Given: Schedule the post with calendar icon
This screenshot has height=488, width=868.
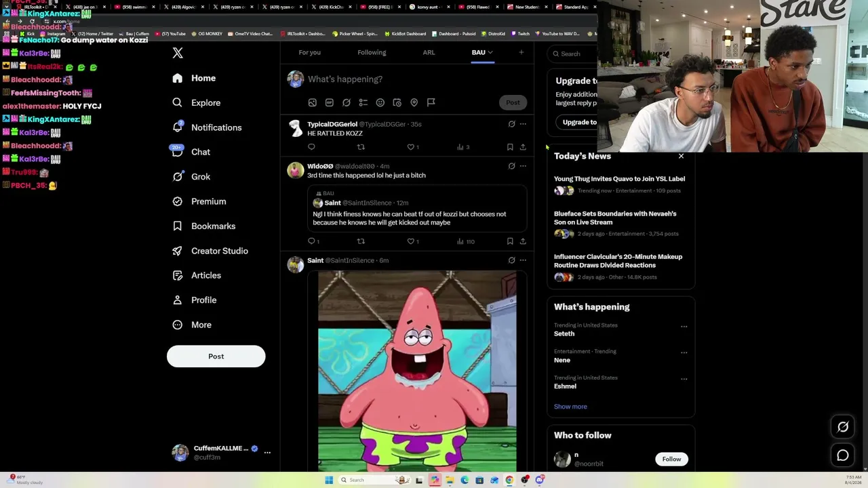Looking at the screenshot, I should 397,102.
